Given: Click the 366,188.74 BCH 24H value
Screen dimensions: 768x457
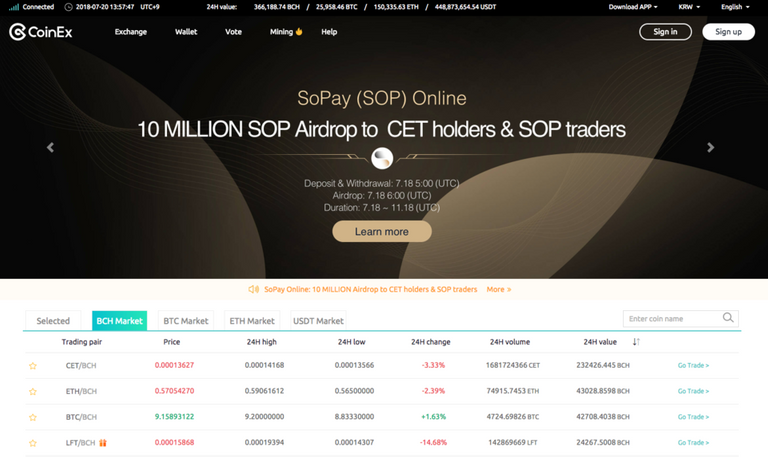Looking at the screenshot, I should (277, 7).
